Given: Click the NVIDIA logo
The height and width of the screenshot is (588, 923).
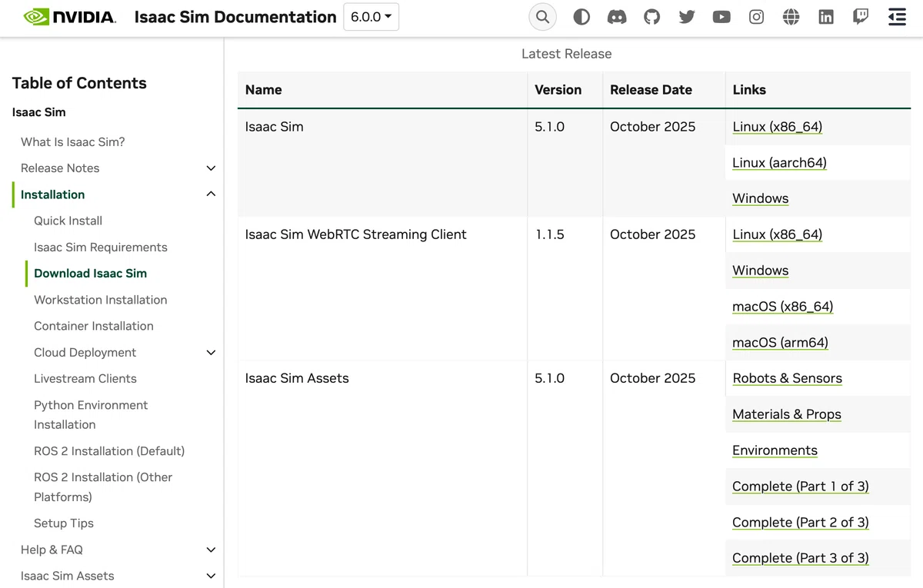Looking at the screenshot, I should (x=69, y=17).
